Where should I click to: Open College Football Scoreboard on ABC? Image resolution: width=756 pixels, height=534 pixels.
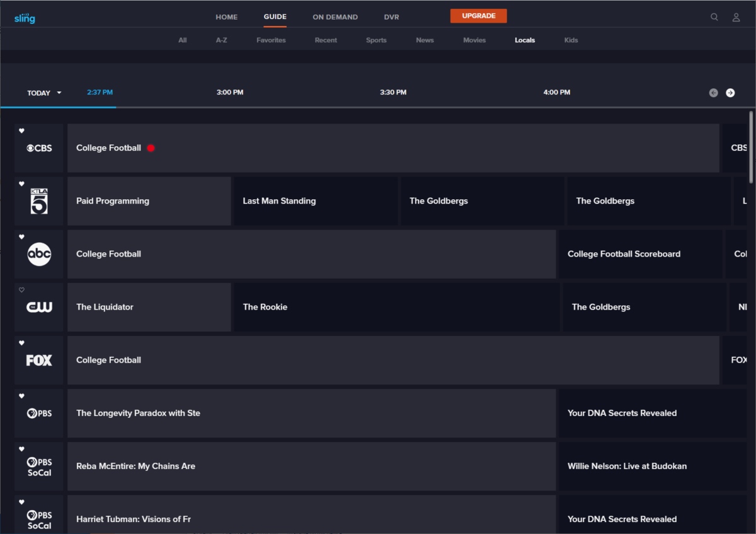[641, 254]
